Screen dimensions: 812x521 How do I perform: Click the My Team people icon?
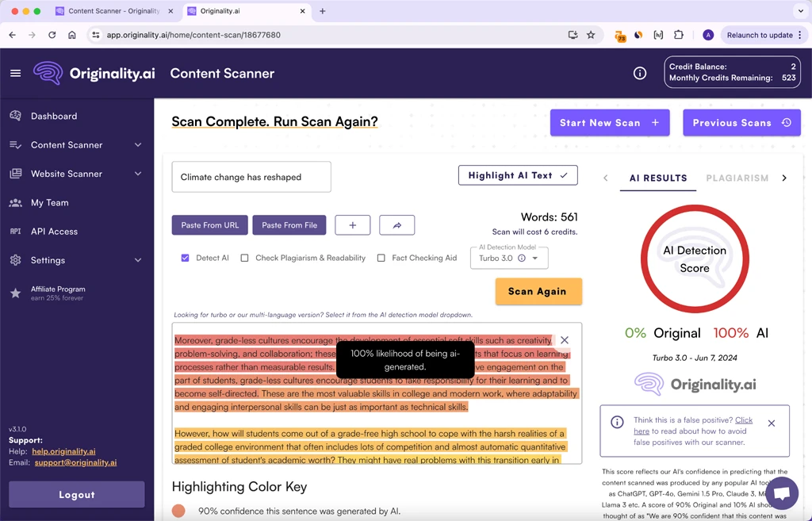[16, 202]
